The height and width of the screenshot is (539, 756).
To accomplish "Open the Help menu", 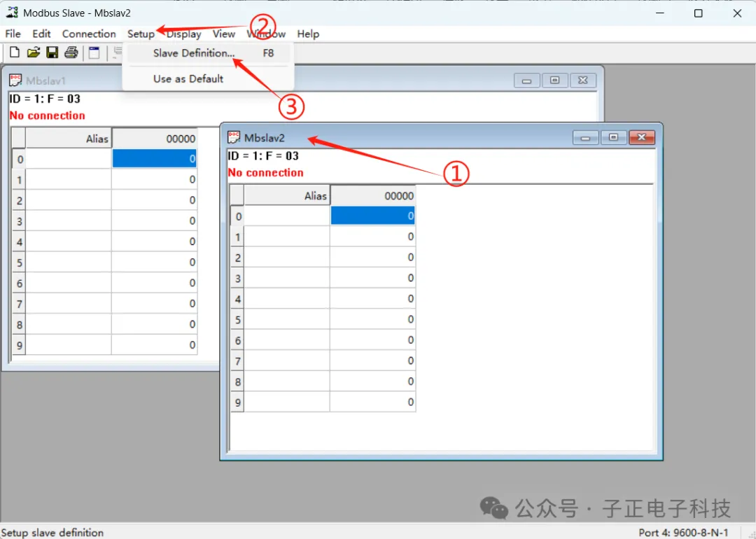I will [308, 34].
